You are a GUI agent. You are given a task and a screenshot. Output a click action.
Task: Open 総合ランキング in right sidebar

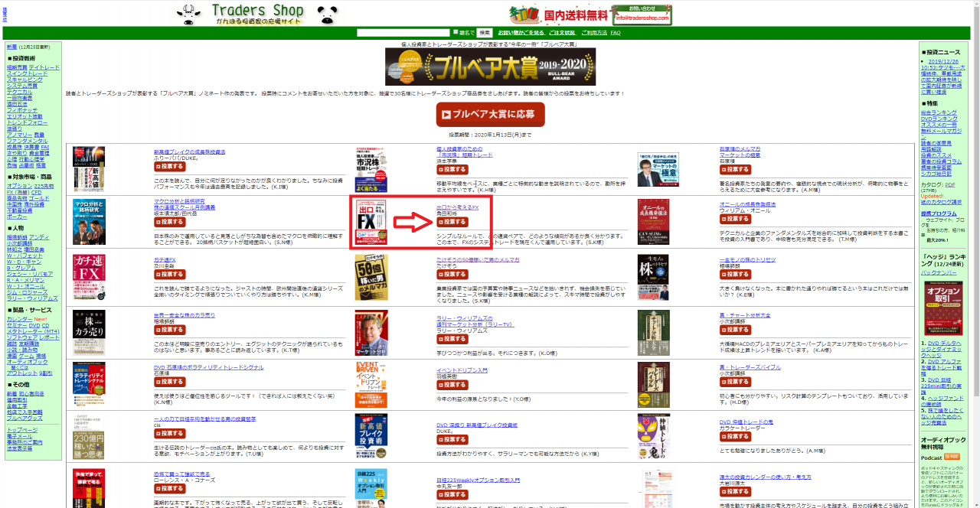(939, 112)
